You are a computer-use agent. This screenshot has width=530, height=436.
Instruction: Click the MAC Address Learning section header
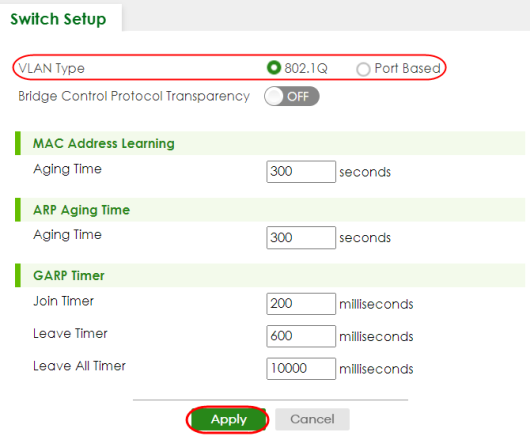pyautogui.click(x=103, y=143)
